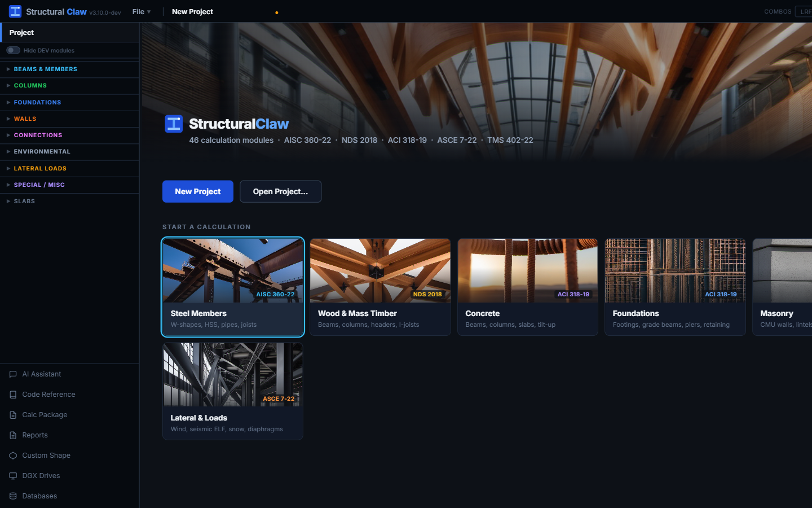Screen dimensions: 812x508
Task: Open AI Assistant panel
Action: coord(69,374)
